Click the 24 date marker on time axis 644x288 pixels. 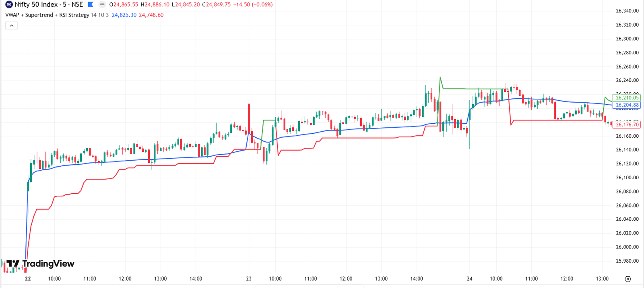[469, 279]
